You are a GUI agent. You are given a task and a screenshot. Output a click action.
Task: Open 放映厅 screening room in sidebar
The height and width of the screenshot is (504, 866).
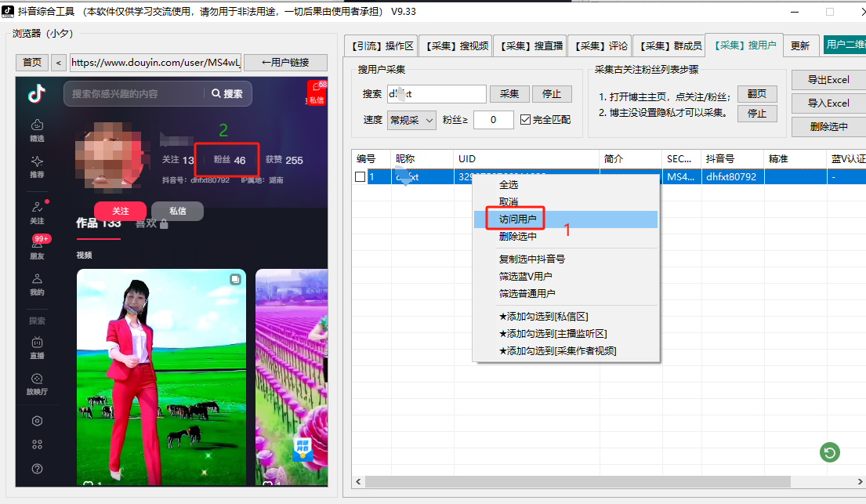(x=37, y=383)
